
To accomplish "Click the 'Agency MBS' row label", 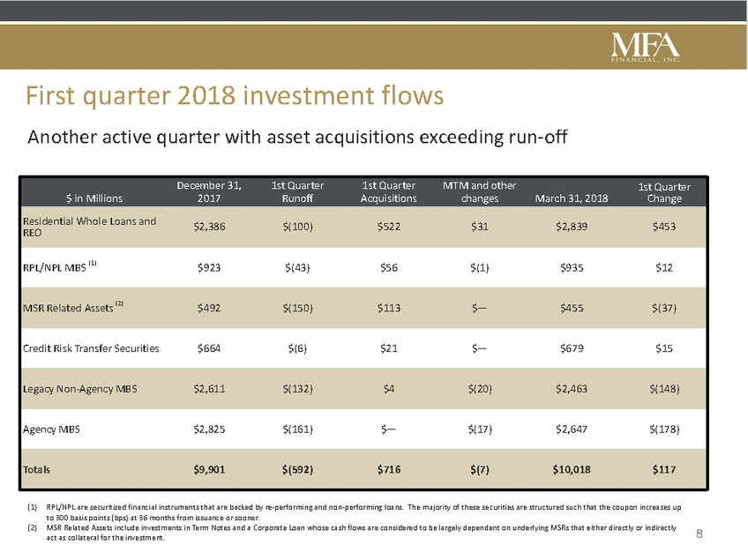I will pyautogui.click(x=51, y=429).
